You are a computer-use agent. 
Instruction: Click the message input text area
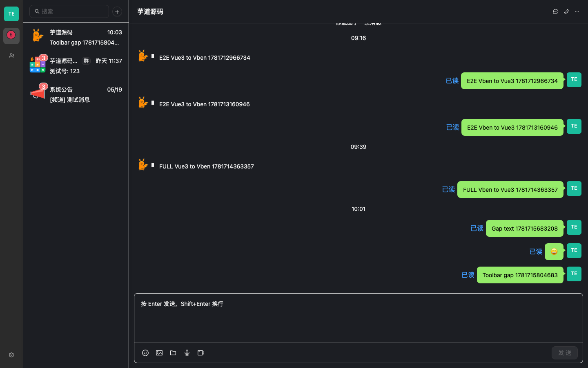(x=359, y=318)
